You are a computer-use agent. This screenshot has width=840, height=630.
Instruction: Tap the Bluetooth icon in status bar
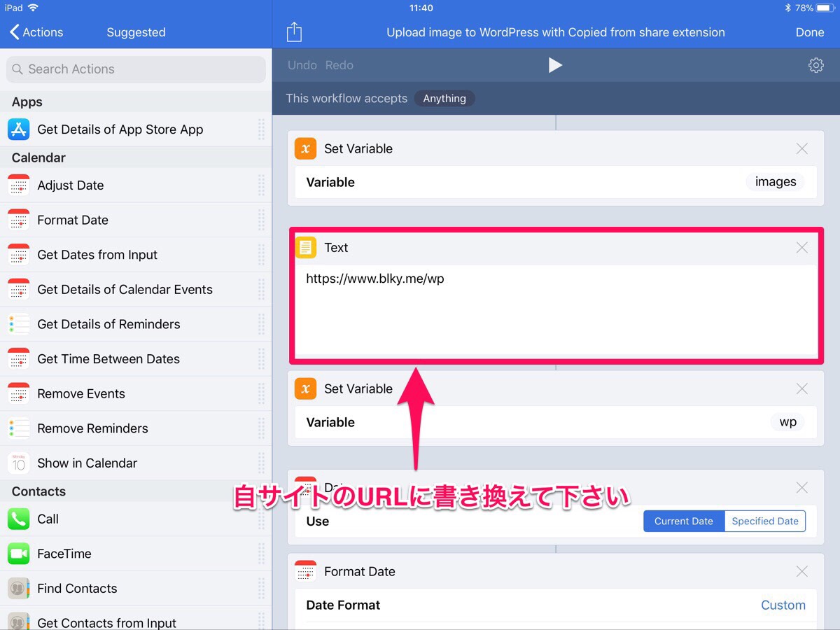(x=787, y=8)
